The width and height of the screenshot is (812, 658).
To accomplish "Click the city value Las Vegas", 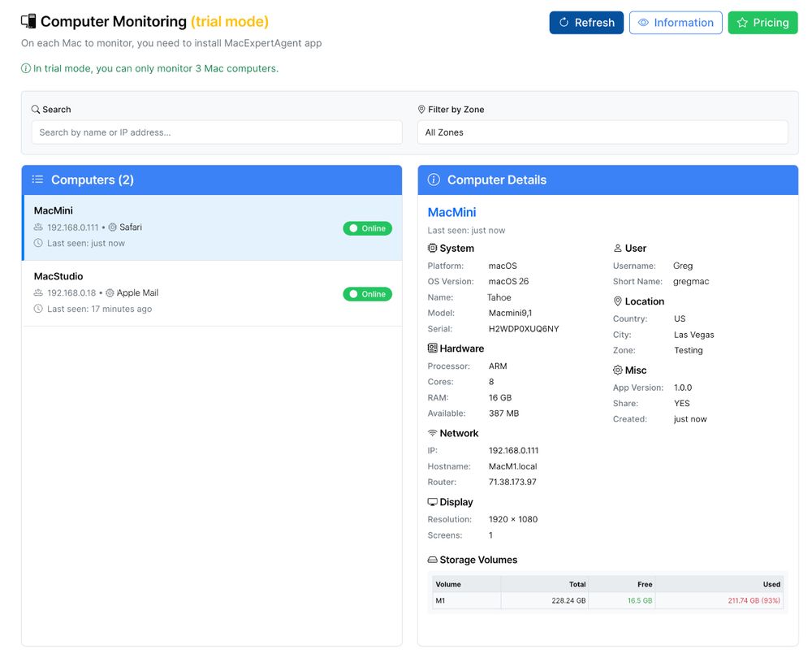I will (694, 335).
